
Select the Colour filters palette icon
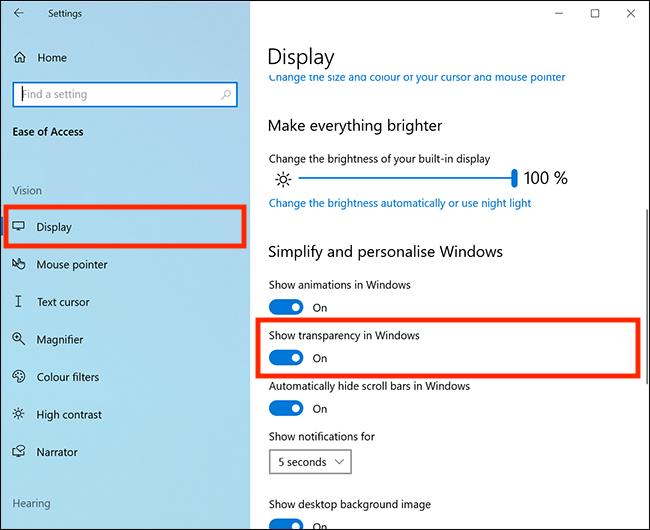19,376
